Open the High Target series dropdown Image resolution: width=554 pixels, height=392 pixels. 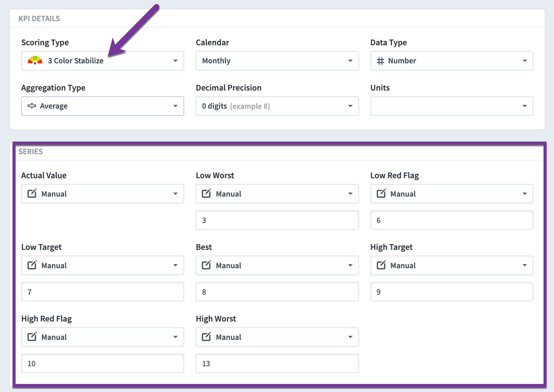pos(452,265)
